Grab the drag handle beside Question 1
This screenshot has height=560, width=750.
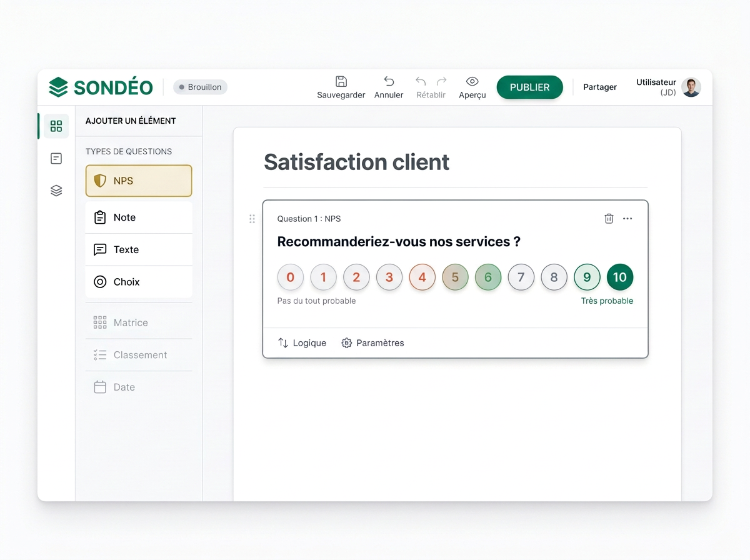(252, 219)
